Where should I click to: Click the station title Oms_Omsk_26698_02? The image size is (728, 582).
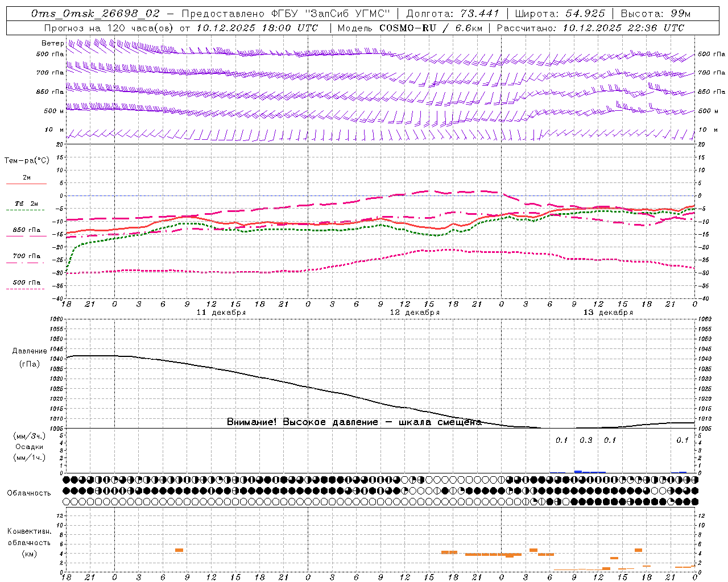pos(95,14)
